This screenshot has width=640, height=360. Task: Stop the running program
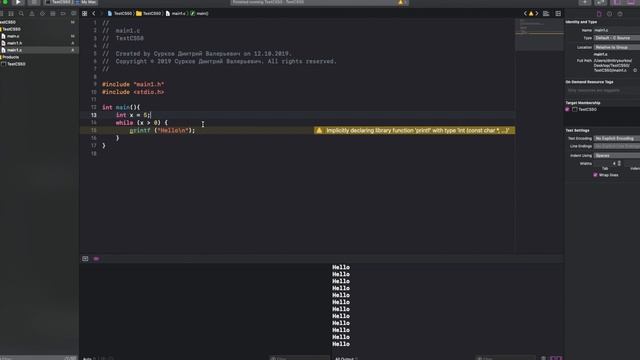[x=34, y=2]
